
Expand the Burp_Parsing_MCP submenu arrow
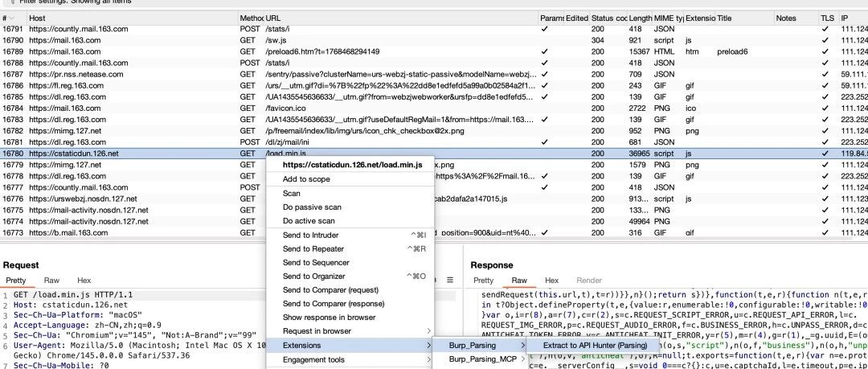point(522,359)
